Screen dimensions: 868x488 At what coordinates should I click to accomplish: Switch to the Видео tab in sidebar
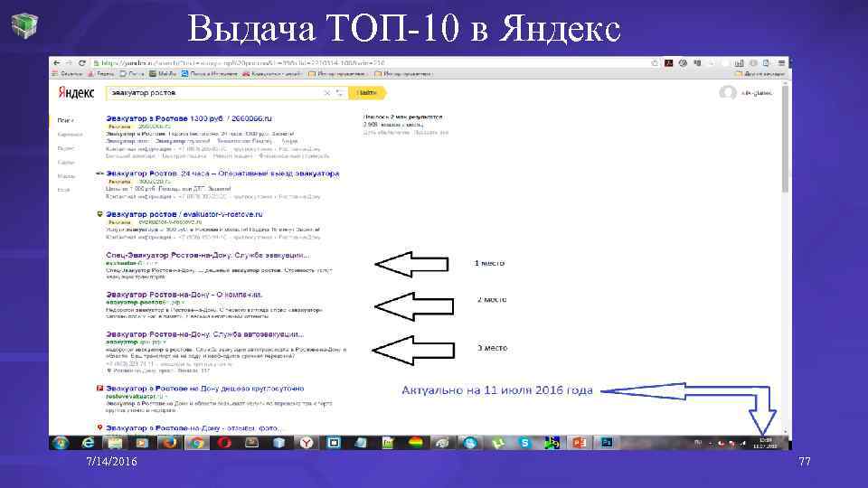point(65,148)
